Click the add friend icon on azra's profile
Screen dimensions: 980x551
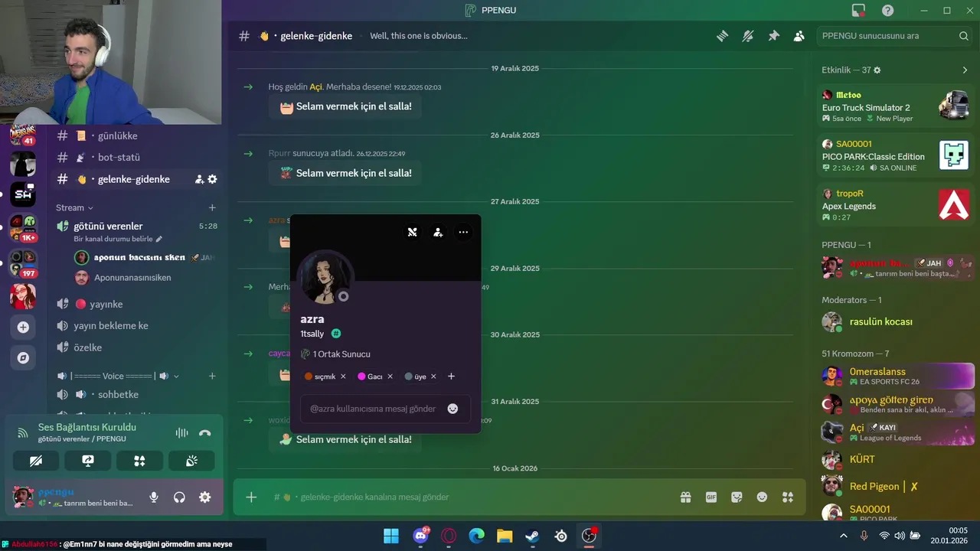point(438,232)
